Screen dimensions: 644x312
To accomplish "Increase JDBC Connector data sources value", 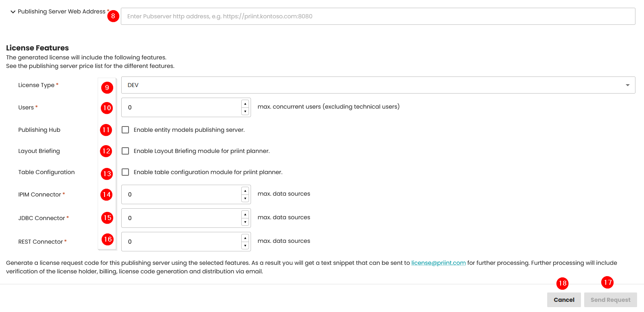I will click(245, 214).
